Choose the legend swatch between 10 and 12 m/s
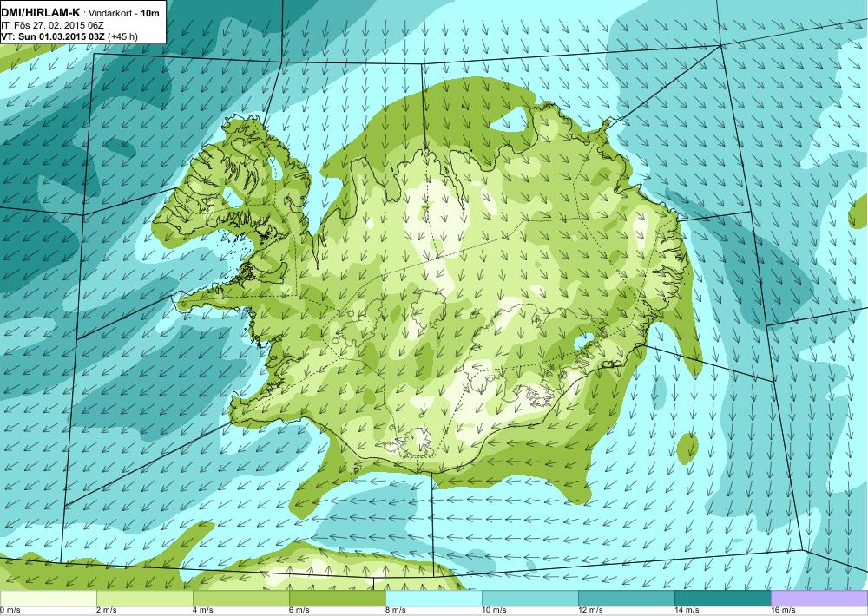Image resolution: width=868 pixels, height=616 pixels. (x=529, y=598)
